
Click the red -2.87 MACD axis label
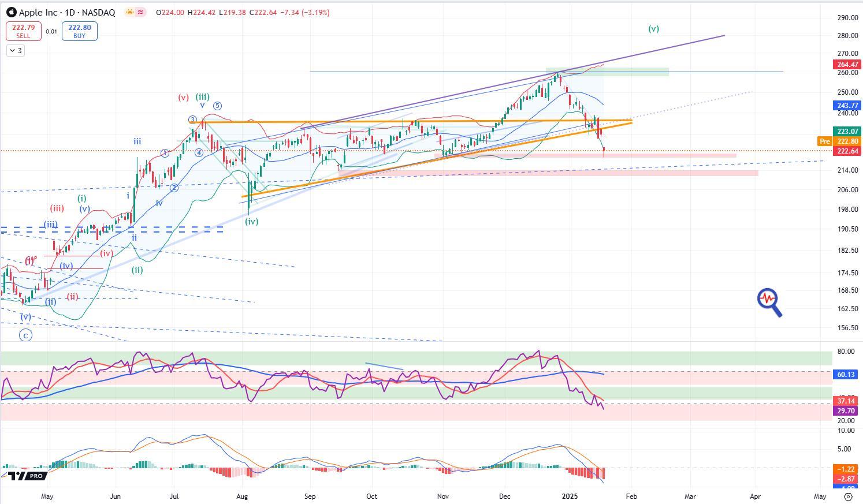[x=847, y=479]
